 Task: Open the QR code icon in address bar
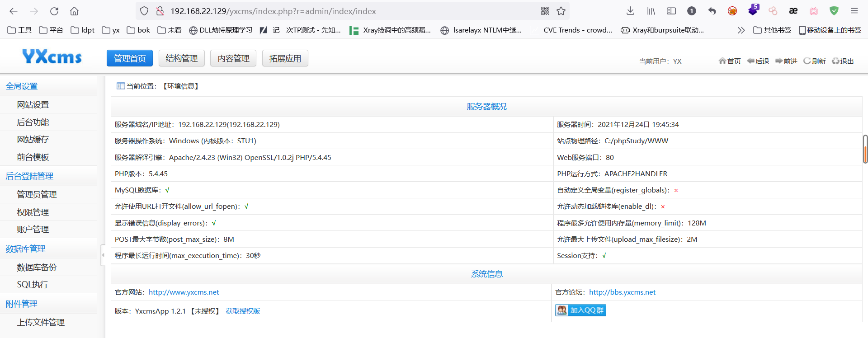(x=545, y=11)
